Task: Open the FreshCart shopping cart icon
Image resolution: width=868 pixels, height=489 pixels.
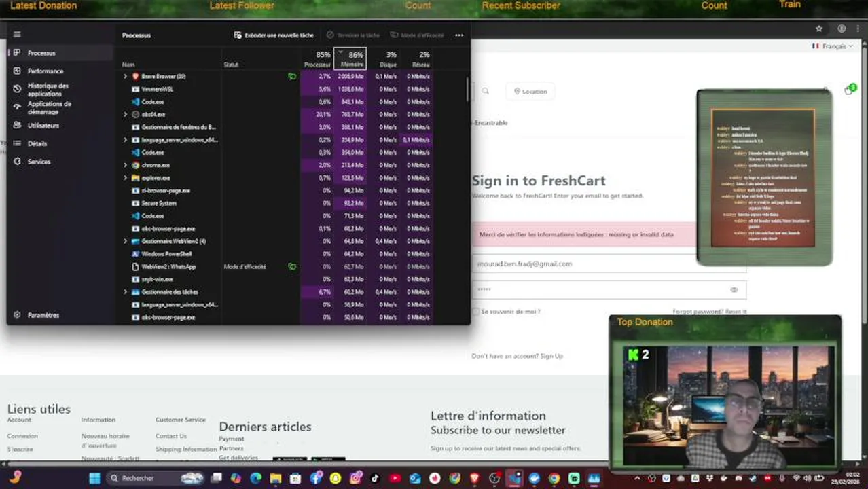Action: coord(849,90)
